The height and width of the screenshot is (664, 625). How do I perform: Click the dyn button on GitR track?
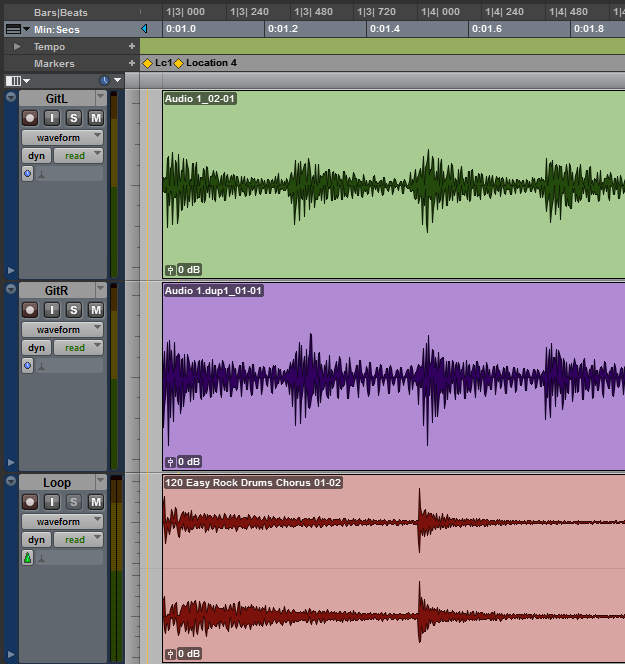click(x=36, y=348)
